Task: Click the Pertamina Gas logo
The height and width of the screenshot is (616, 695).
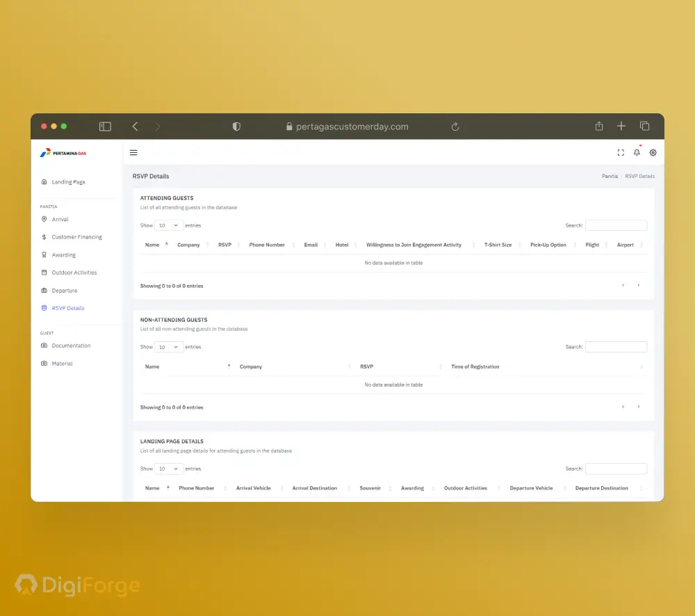Action: (63, 153)
